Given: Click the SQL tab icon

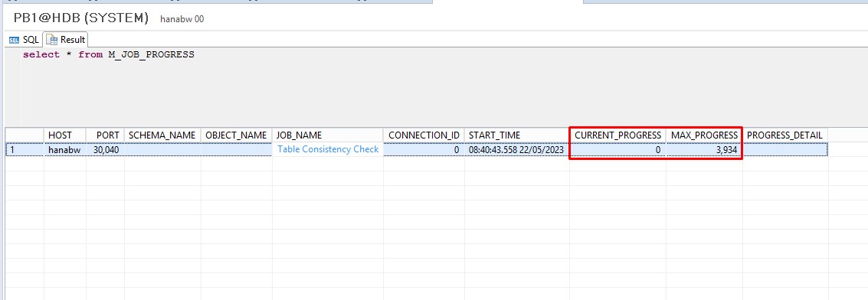Looking at the screenshot, I should (15, 41).
